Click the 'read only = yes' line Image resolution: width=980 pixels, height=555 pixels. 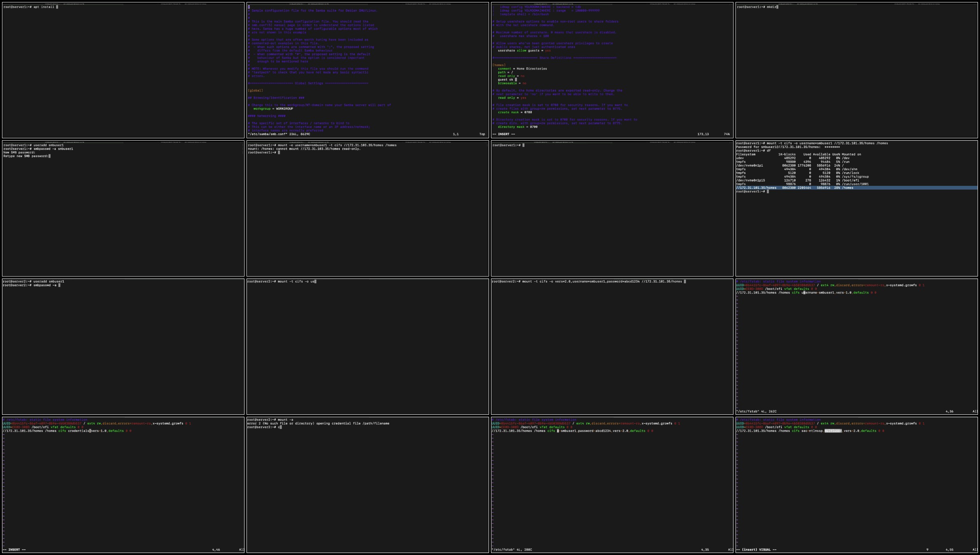click(512, 98)
